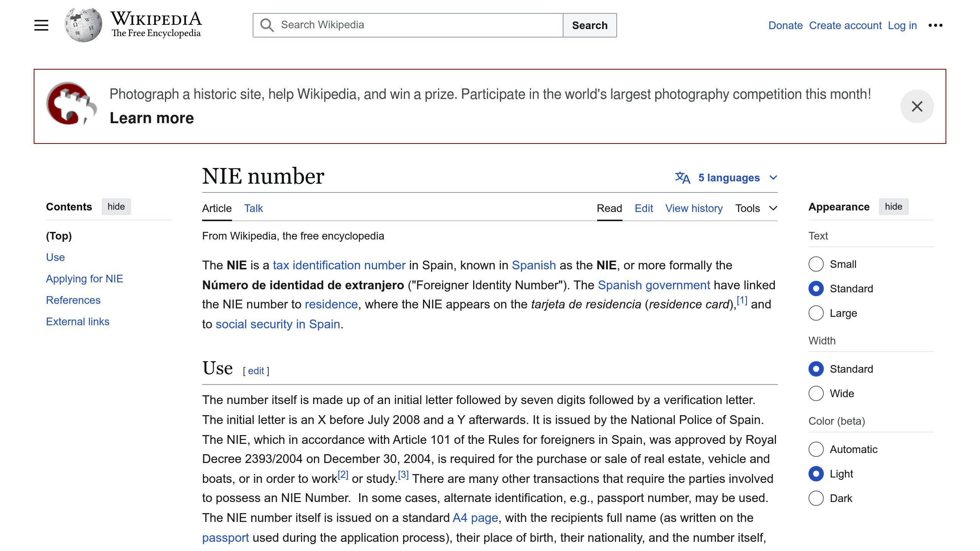Viewport: 980px width, 551px height.
Task: Open the A4 page link
Action: coord(475,518)
